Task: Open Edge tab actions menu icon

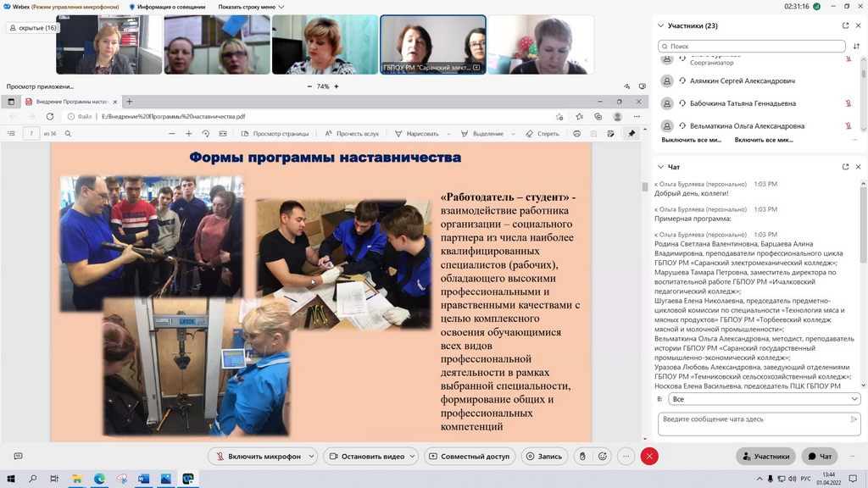Action: (x=11, y=102)
